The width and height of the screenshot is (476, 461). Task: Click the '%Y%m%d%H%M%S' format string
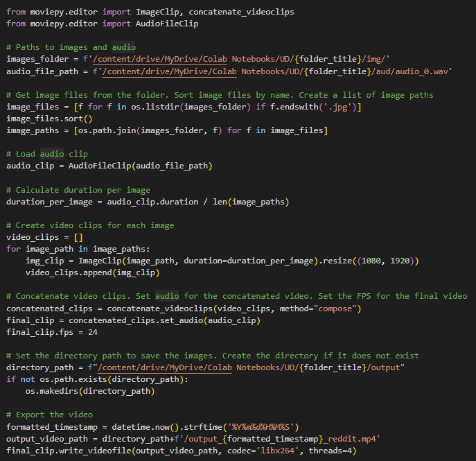261,428
